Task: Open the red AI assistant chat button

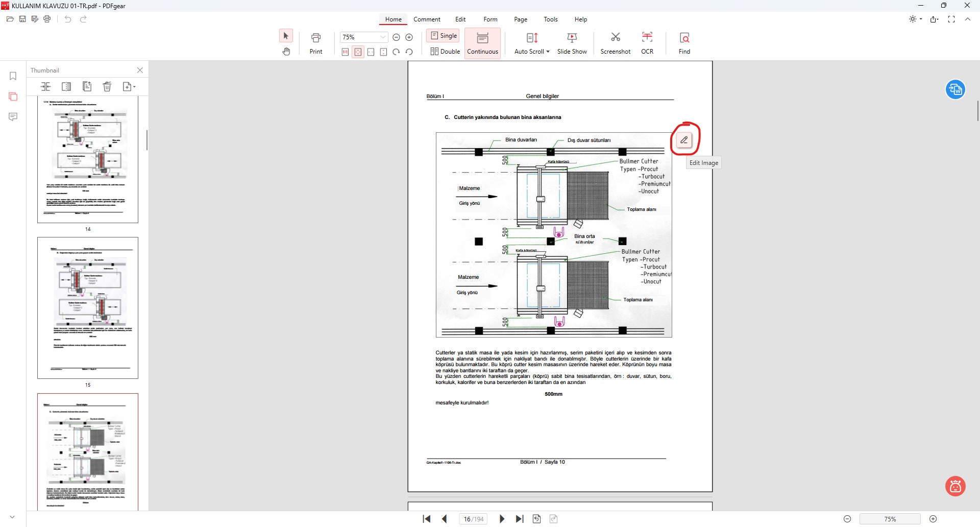Action: tap(955, 486)
